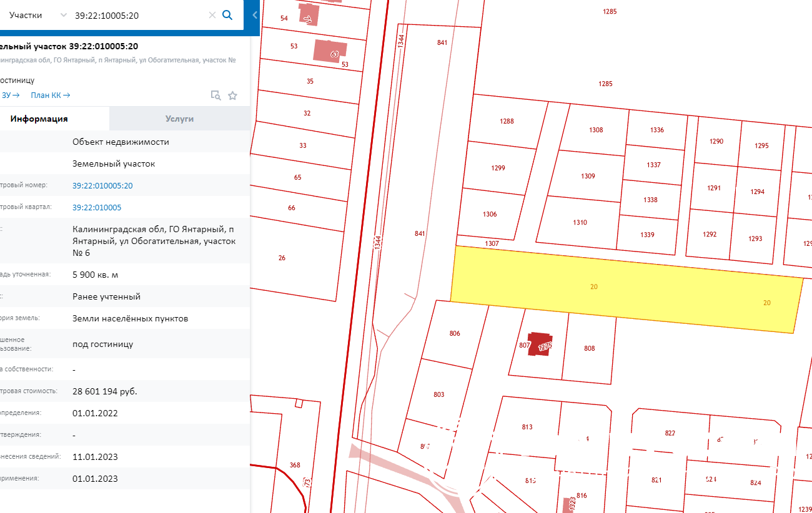
Task: Open the cadastral quarter link 39:22:010005
Action: 97,207
